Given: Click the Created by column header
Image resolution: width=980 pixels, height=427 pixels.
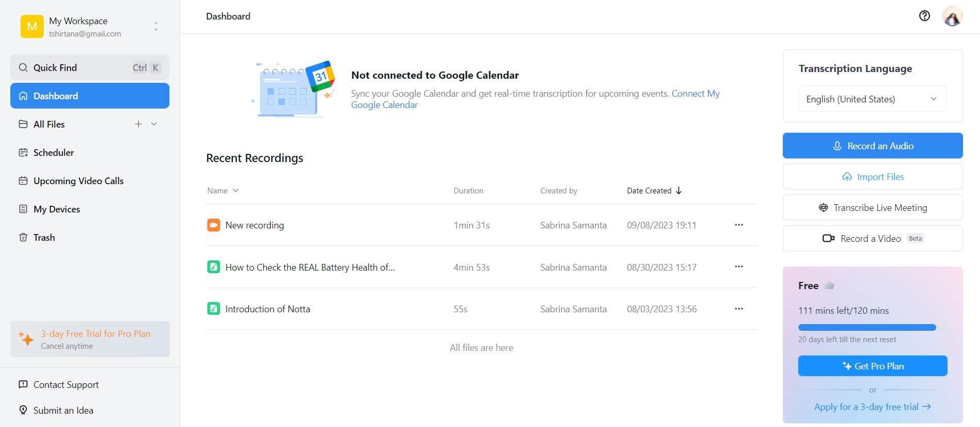Looking at the screenshot, I should point(559,190).
